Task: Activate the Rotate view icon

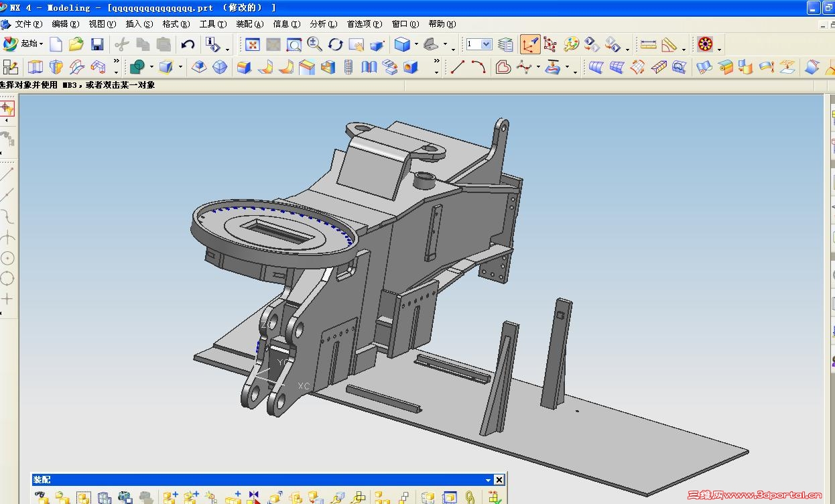Action: click(x=335, y=45)
